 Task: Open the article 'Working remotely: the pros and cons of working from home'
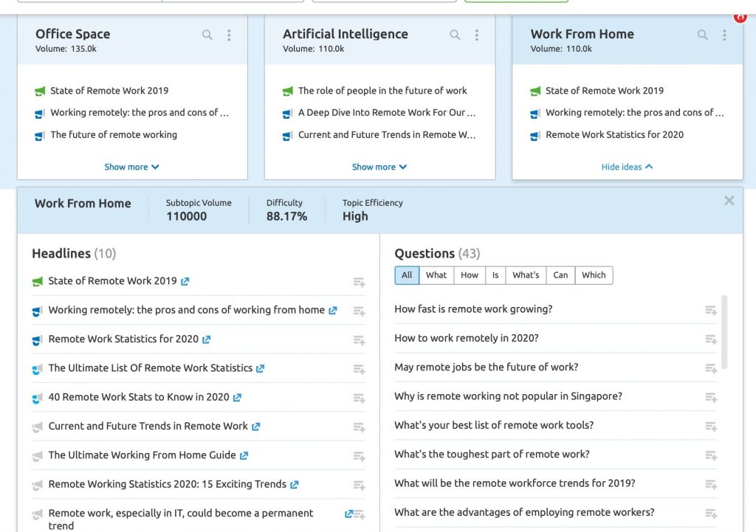point(185,310)
